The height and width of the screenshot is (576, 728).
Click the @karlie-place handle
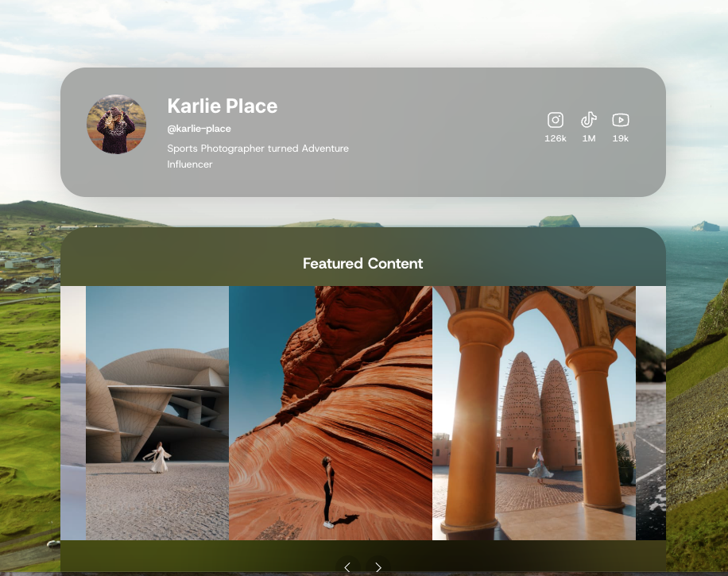tap(199, 129)
